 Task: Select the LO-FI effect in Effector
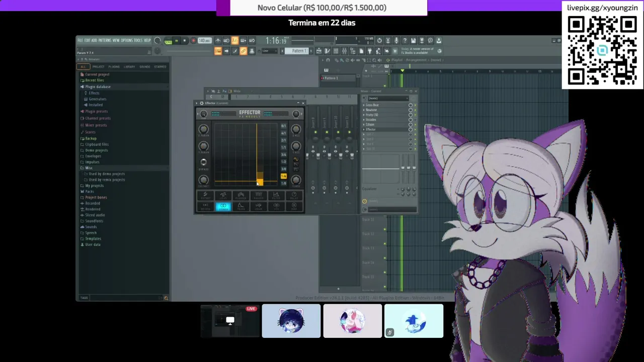[223, 195]
